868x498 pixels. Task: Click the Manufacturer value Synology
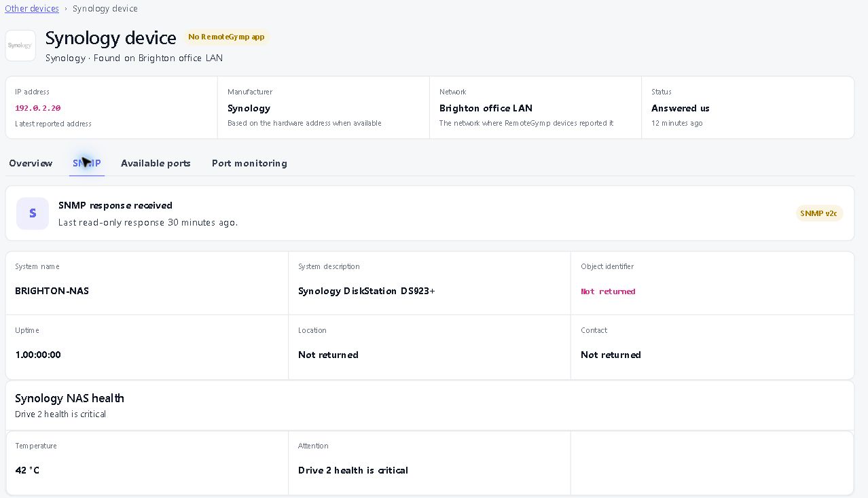[249, 108]
